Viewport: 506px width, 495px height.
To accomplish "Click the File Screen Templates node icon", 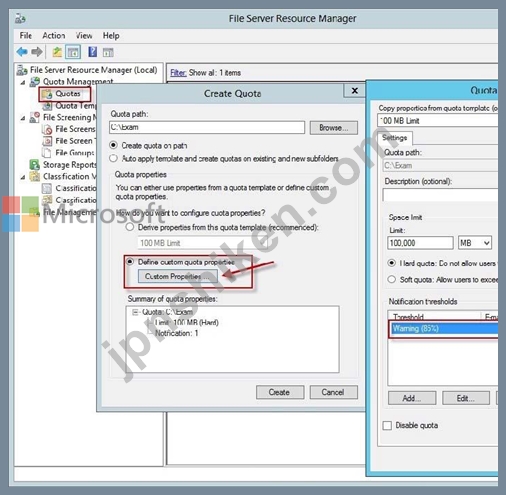I will pyautogui.click(x=47, y=141).
